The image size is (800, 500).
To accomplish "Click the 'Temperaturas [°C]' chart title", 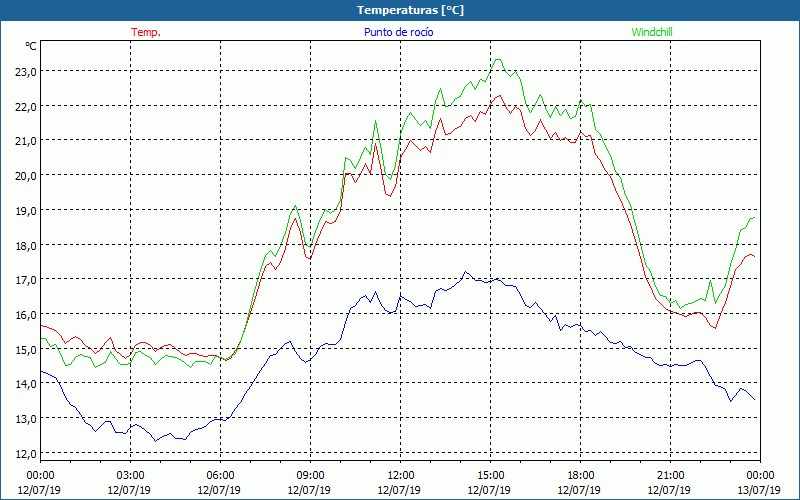I will pos(410,10).
